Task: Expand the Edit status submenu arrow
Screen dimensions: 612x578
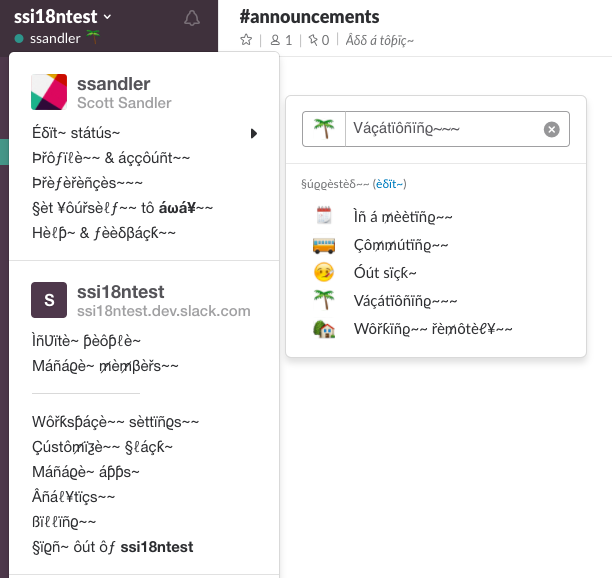Action: 254,133
